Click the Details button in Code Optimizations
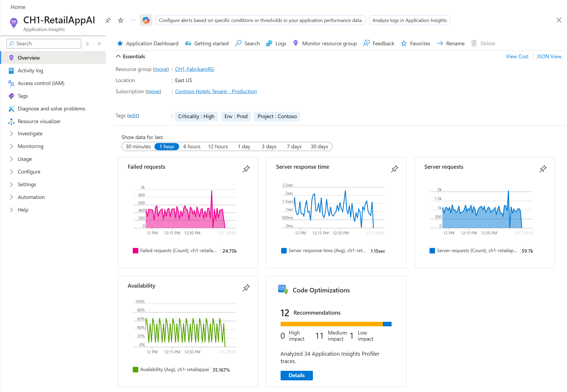567x392 pixels. pos(296,375)
